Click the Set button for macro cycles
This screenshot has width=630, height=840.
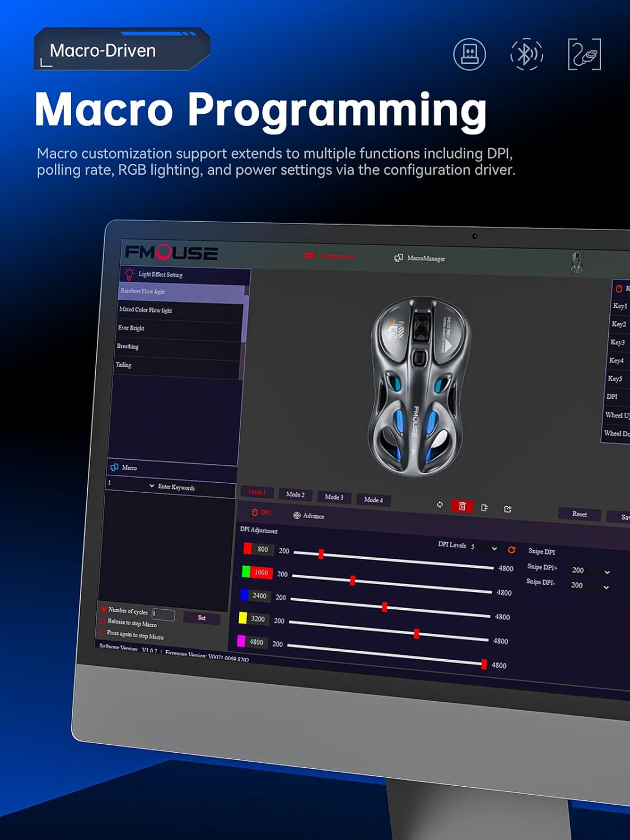pyautogui.click(x=202, y=618)
